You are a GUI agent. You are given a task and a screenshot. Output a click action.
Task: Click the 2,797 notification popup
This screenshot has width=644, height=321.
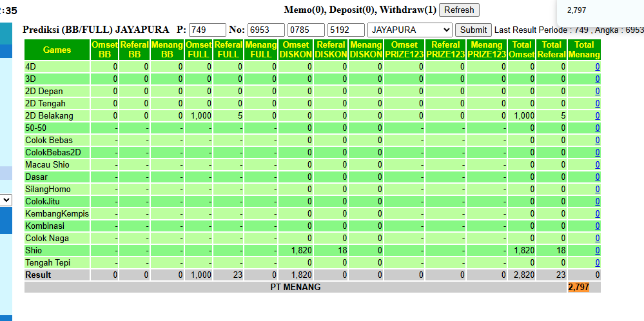600,12
